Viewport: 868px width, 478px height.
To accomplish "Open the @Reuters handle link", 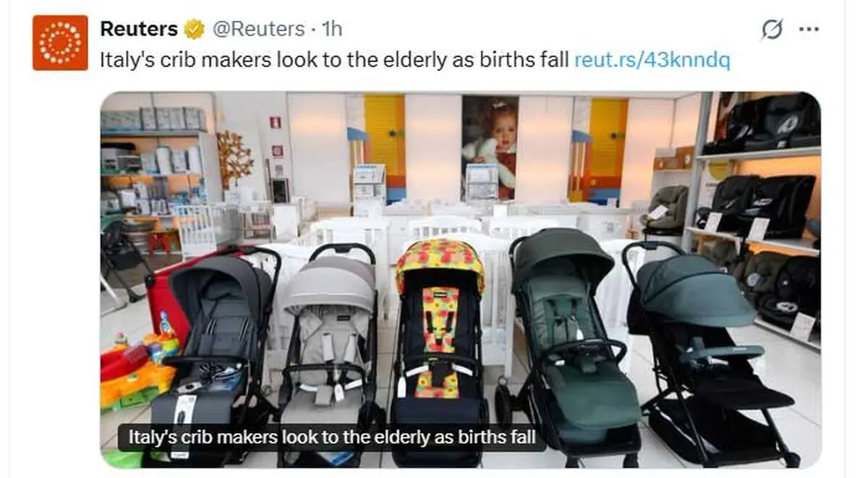I will tap(258, 29).
